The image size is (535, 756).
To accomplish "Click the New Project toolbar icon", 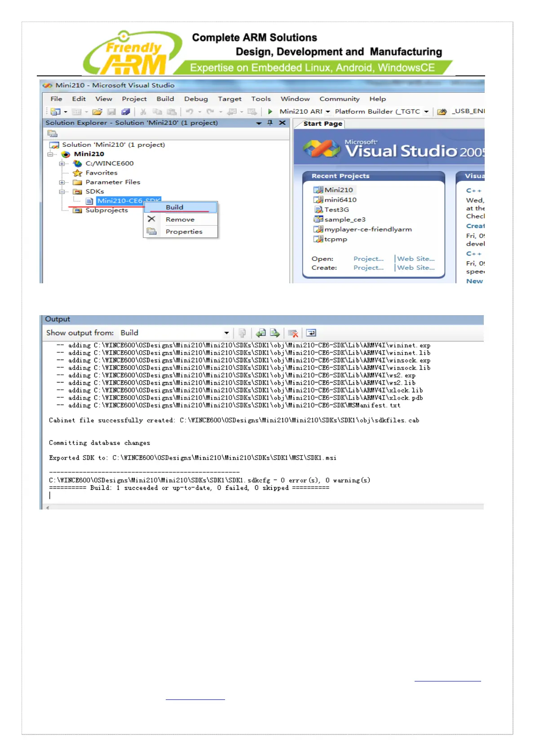I will [x=56, y=112].
